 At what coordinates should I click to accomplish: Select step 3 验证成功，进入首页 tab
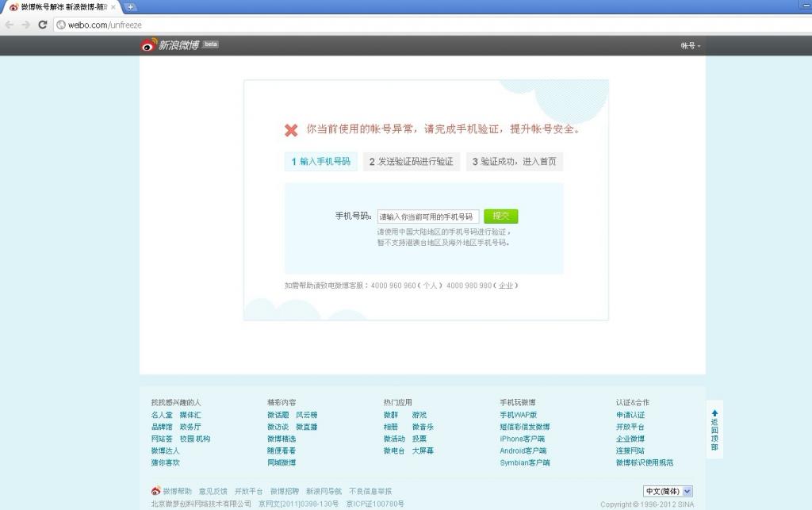514,162
